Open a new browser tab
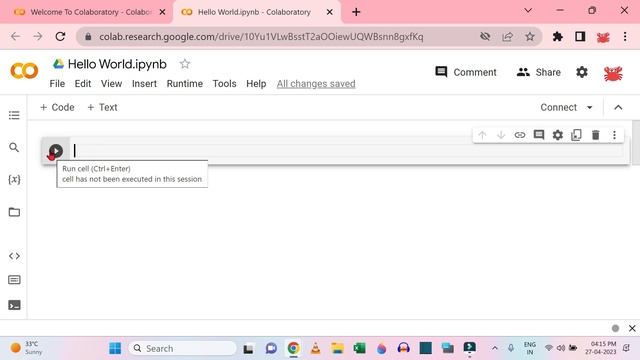Image resolution: width=640 pixels, height=360 pixels. (x=356, y=12)
